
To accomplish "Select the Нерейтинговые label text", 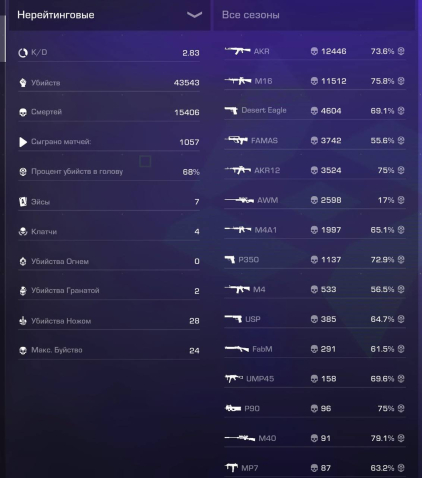I will tap(56, 15).
